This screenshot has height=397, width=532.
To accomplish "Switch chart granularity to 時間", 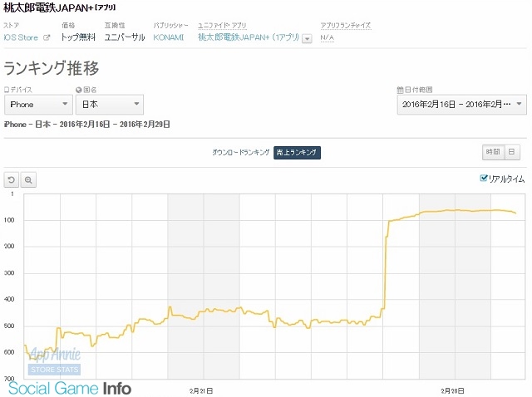I will (x=494, y=152).
